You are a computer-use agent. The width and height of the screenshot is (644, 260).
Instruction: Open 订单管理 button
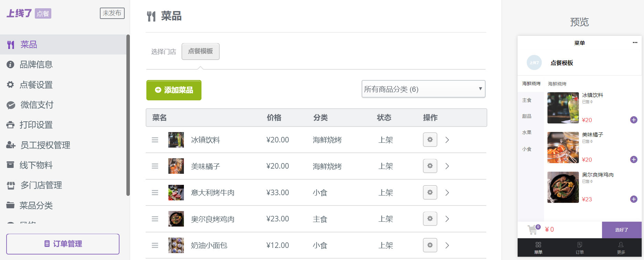pyautogui.click(x=63, y=244)
